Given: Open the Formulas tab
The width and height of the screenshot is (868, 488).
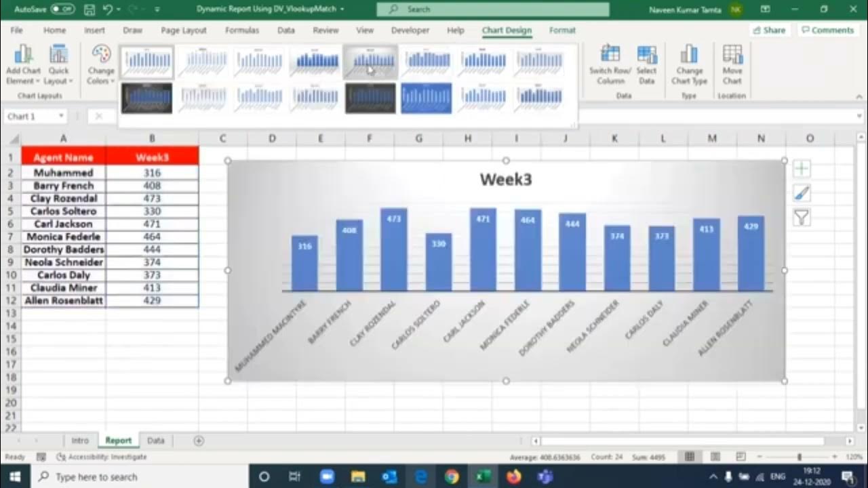Looking at the screenshot, I should pos(242,30).
